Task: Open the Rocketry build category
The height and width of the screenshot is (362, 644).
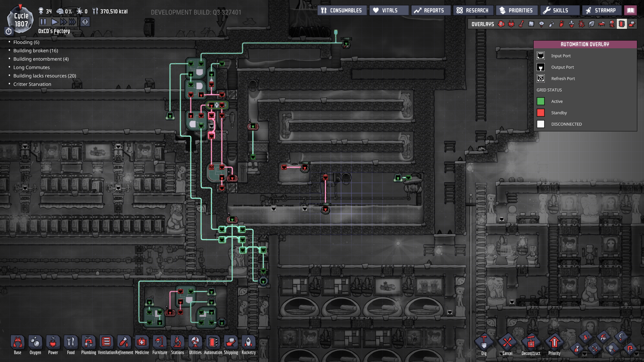Action: coord(249,343)
